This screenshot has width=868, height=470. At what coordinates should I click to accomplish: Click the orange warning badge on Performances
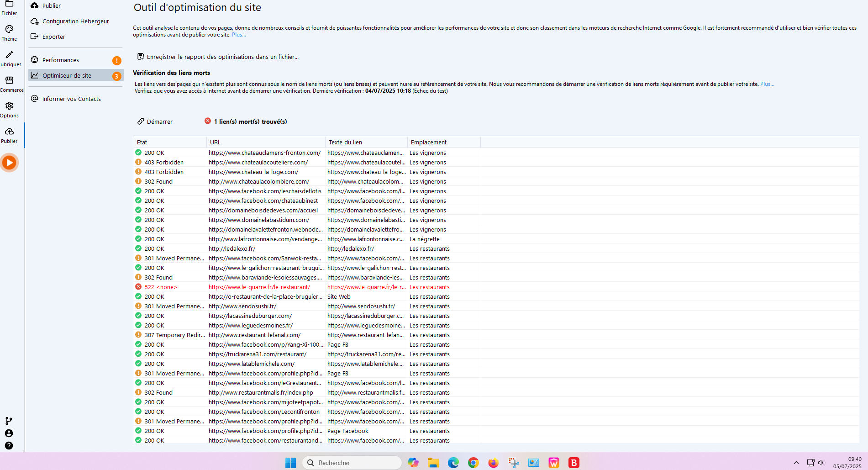pos(117,60)
